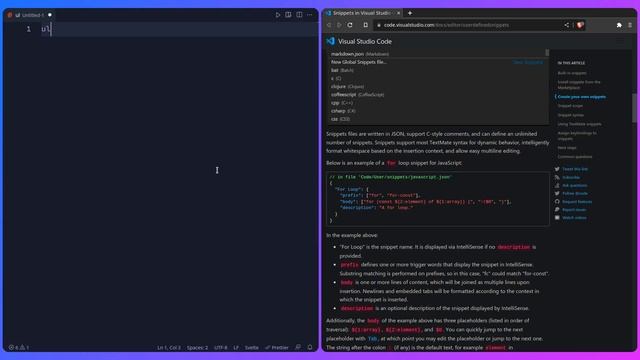The height and width of the screenshot is (360, 640).
Task: Close the Snippets browser tab
Action: click(398, 13)
